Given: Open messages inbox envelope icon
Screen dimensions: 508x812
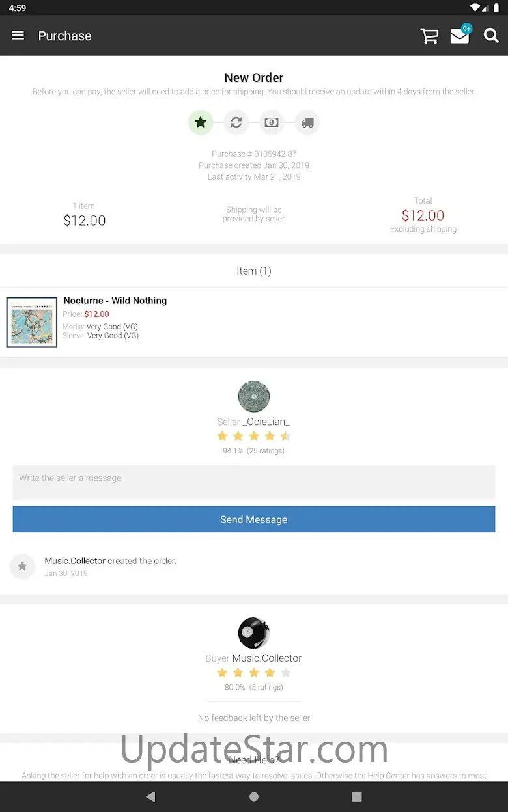Looking at the screenshot, I should (460, 36).
